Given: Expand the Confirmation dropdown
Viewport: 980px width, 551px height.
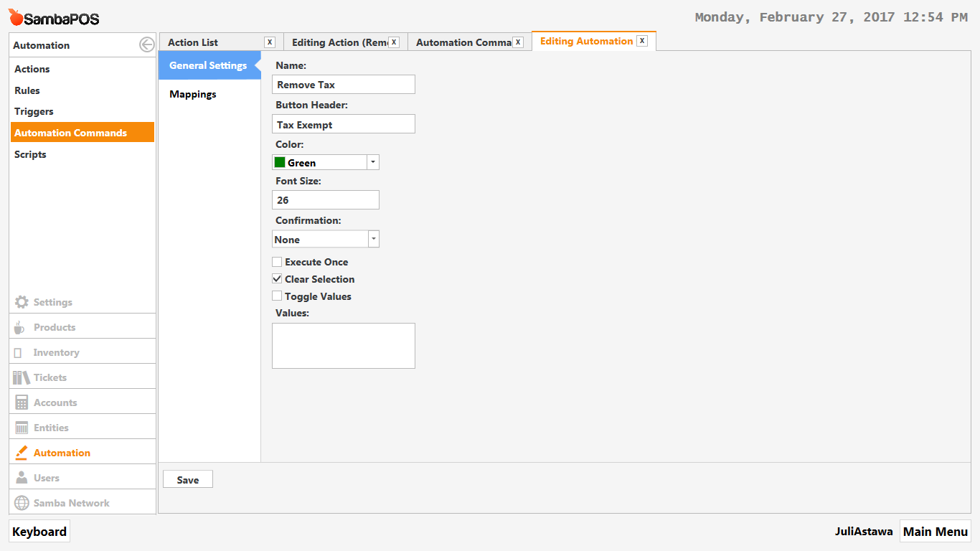Looking at the screenshot, I should 372,240.
